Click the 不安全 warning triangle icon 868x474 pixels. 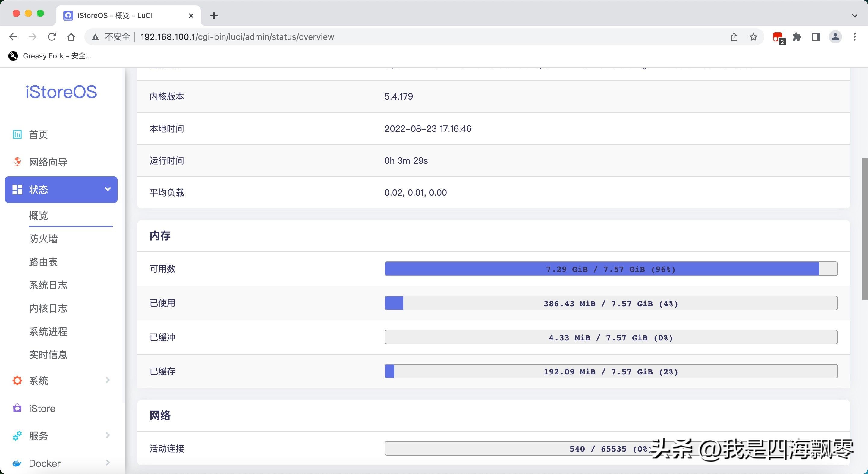click(95, 37)
